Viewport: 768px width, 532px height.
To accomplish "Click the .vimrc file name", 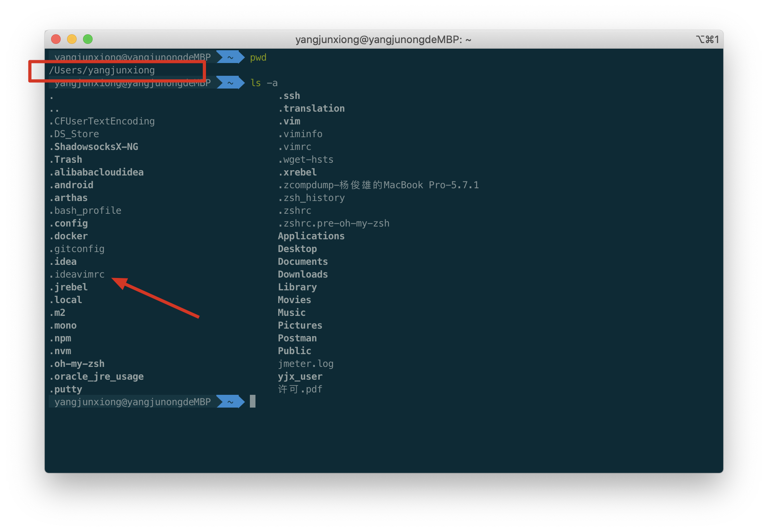I will (x=295, y=147).
